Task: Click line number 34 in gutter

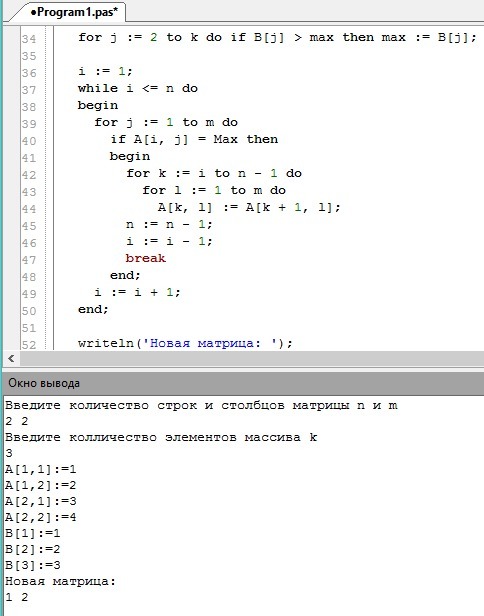Action: pos(29,39)
